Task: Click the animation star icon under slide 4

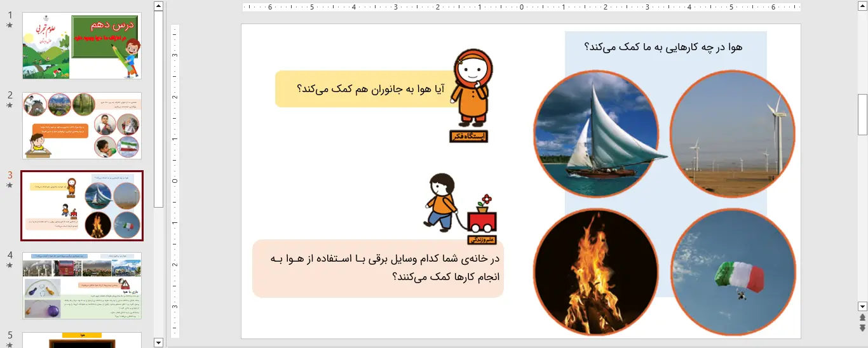Action: (x=10, y=265)
